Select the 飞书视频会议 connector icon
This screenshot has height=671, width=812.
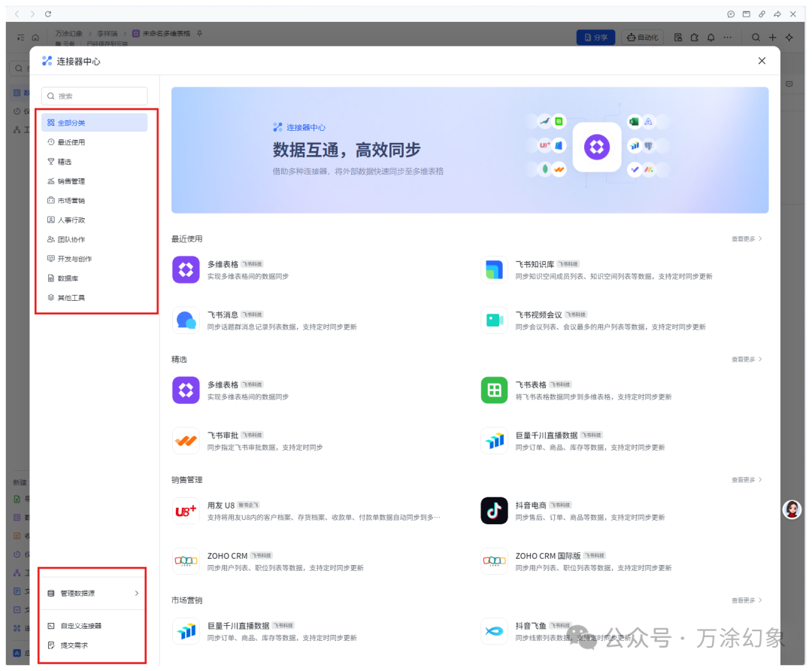coord(494,320)
